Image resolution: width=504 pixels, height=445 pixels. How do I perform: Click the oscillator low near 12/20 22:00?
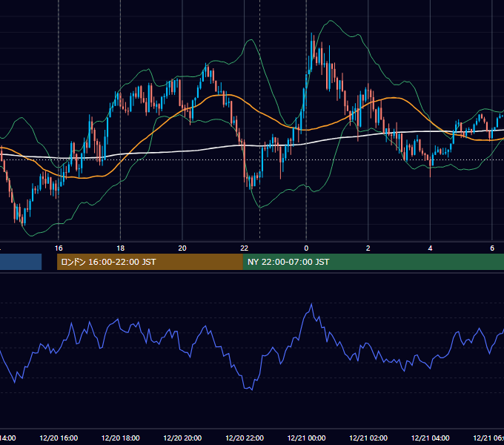click(x=251, y=389)
